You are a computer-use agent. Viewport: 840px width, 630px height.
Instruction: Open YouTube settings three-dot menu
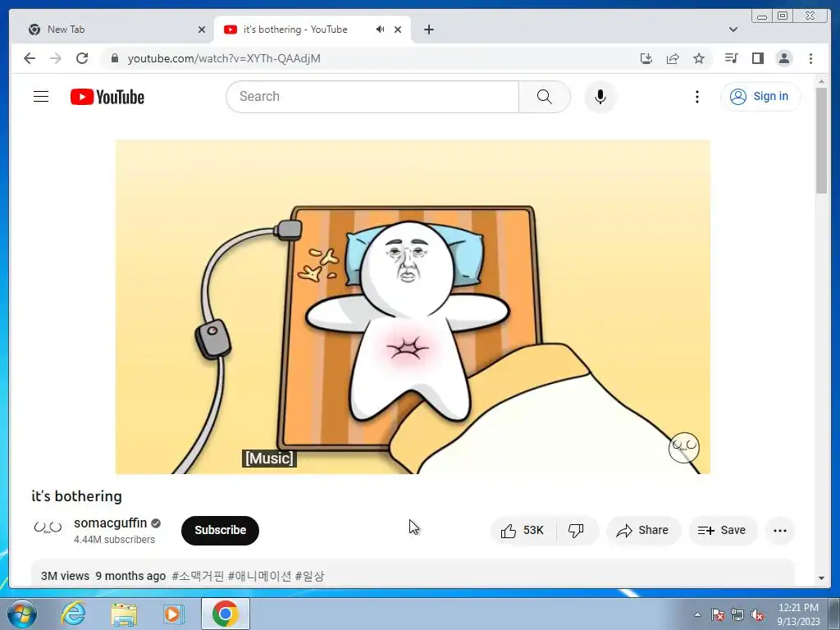(x=696, y=97)
